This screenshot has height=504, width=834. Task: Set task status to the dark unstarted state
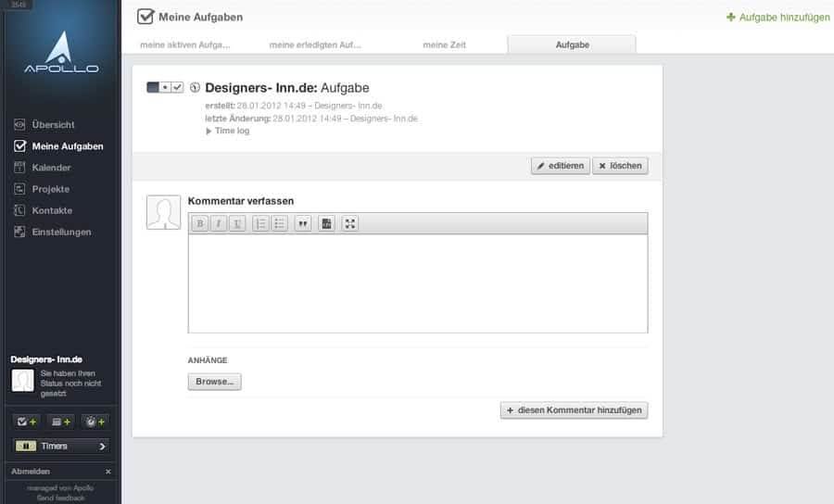[153, 87]
